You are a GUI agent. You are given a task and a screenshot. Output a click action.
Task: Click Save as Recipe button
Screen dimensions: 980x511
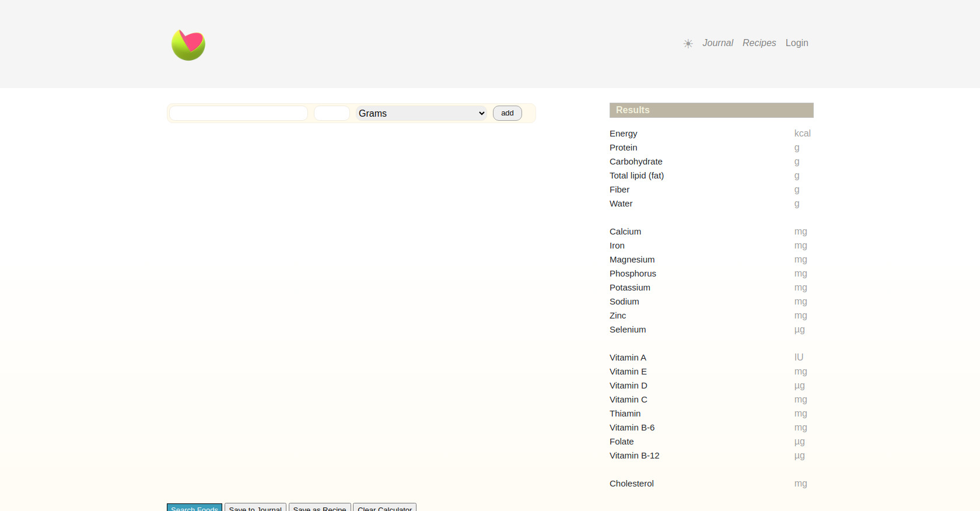(320, 508)
